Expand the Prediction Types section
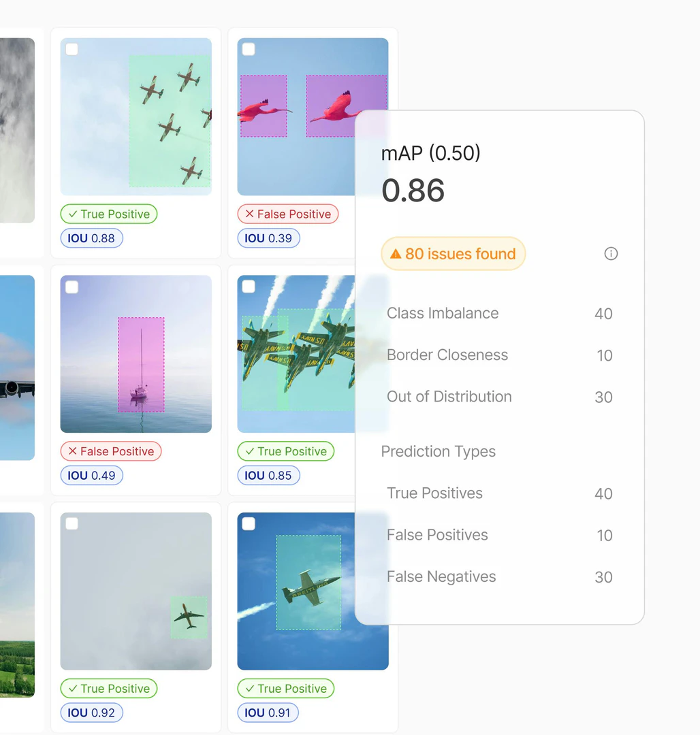Image resolution: width=700 pixels, height=735 pixels. pos(438,451)
